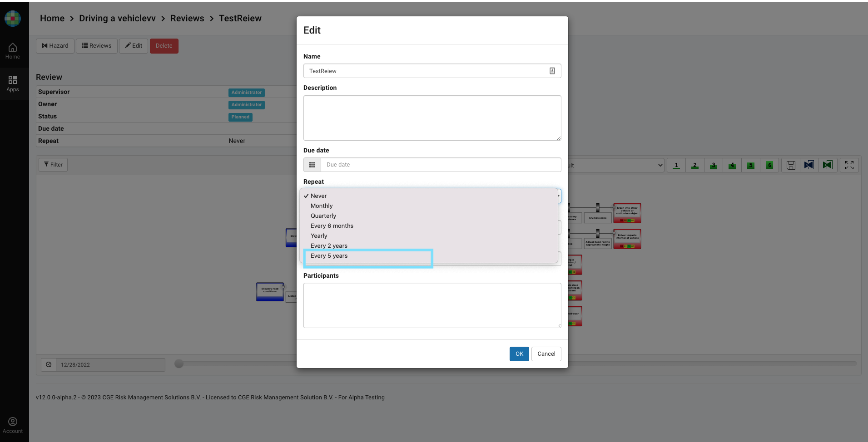Choose 'Quarterly' from the Repeat list
The height and width of the screenshot is (442, 868).
pos(323,216)
